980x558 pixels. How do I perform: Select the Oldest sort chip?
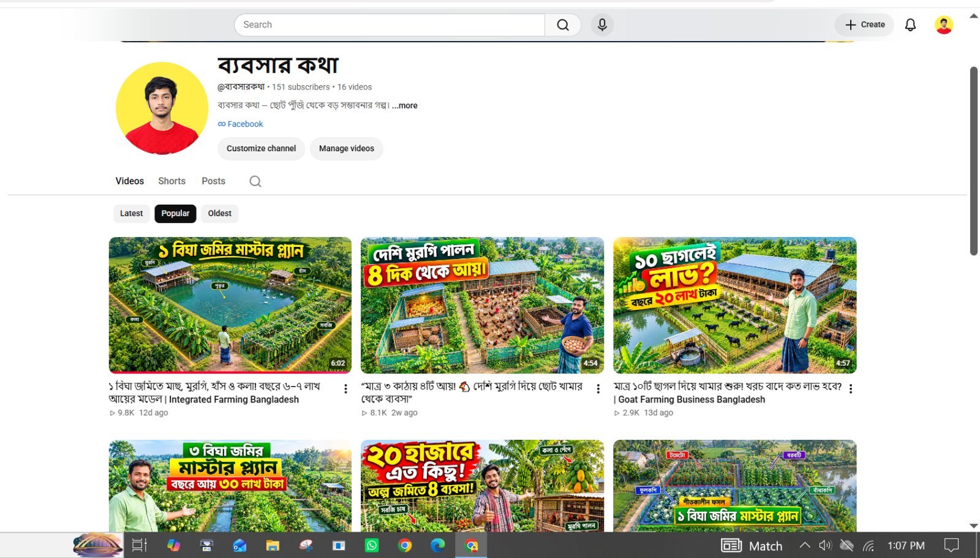(219, 213)
